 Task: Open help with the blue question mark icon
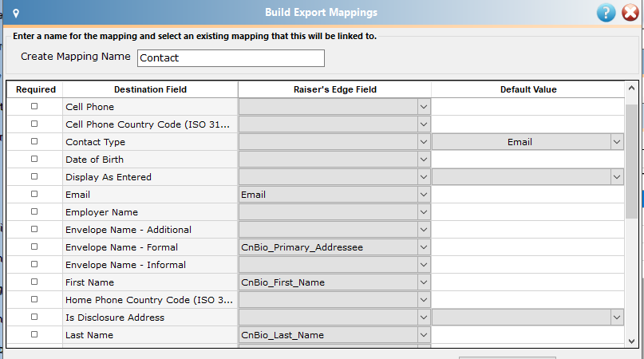click(606, 13)
